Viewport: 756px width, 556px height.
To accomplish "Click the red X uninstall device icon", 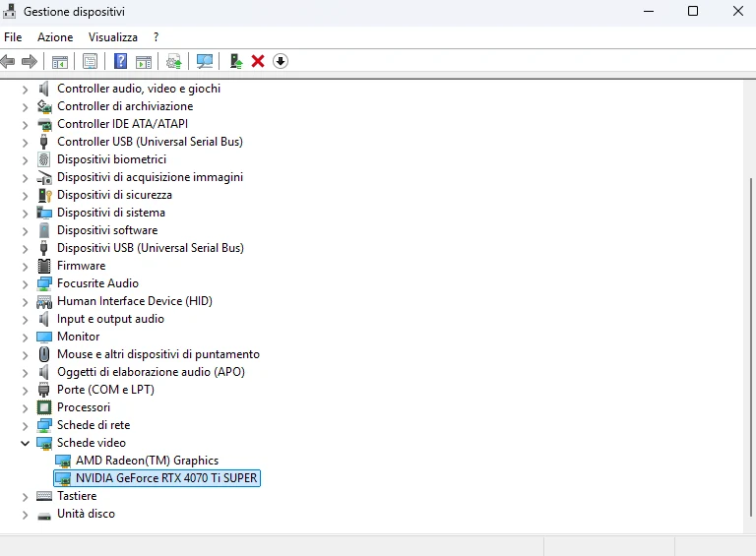I will pos(258,61).
